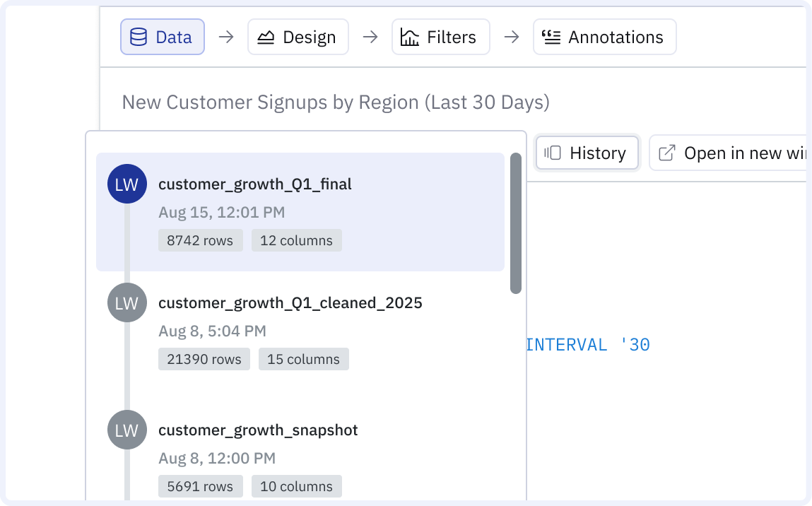Click the INTERVAL '30 code text
The width and height of the screenshot is (812, 506).
tap(588, 345)
